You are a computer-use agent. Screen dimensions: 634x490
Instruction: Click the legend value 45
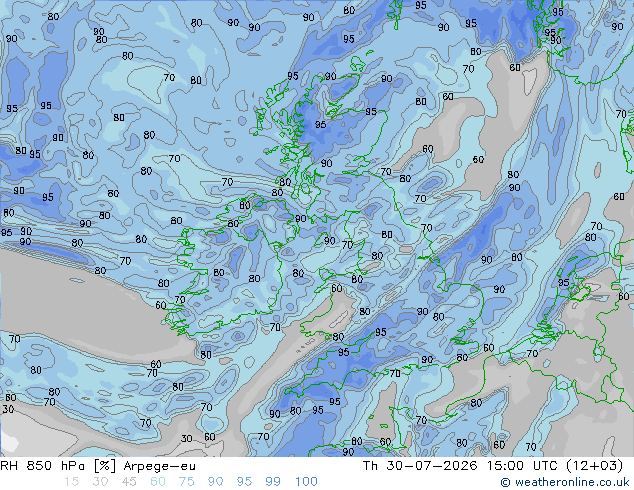(129, 482)
